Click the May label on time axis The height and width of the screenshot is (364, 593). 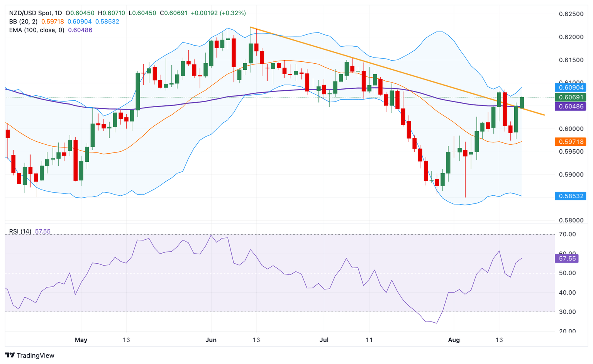[x=81, y=340]
